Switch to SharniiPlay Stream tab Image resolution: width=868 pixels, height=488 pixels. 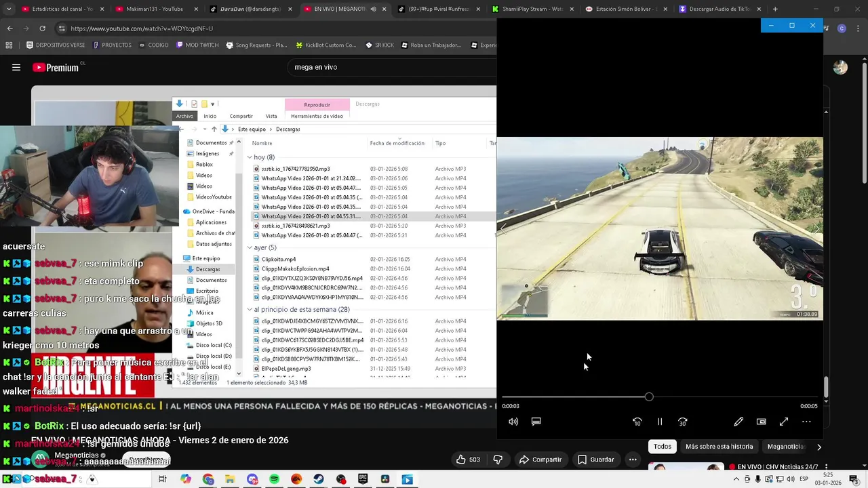533,9
